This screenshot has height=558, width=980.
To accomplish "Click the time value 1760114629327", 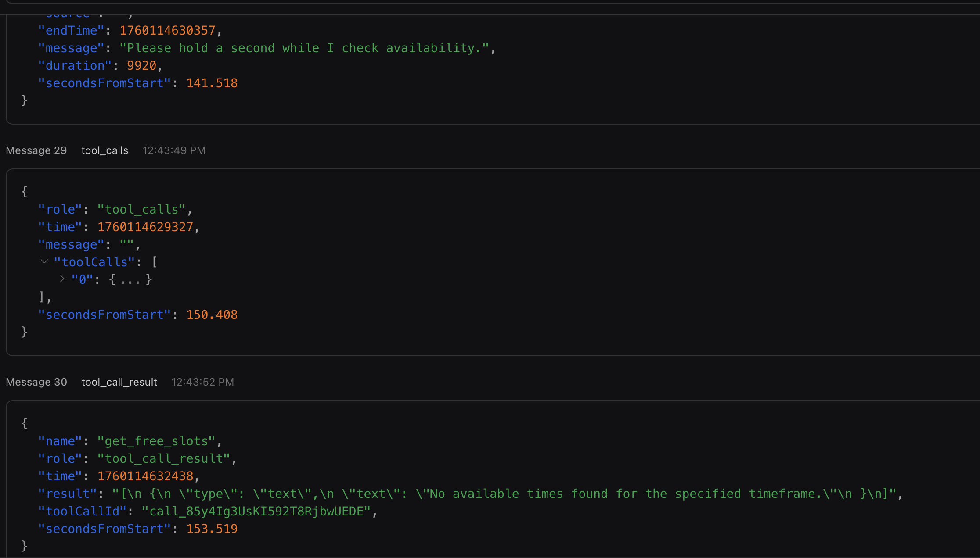I will (x=145, y=227).
